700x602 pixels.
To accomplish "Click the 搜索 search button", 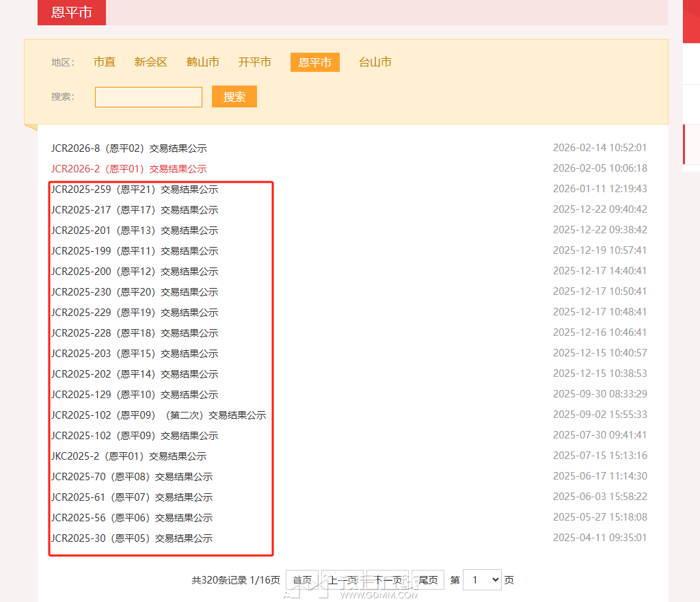I will click(x=234, y=96).
